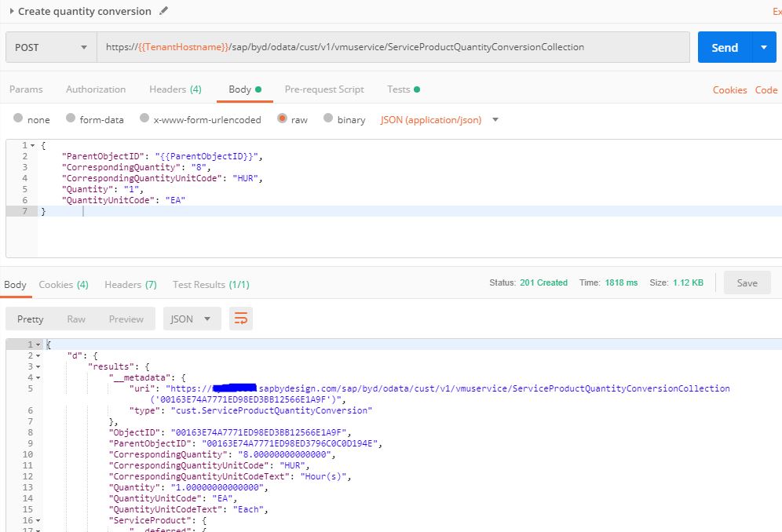Click the blue Send button

[x=724, y=47]
